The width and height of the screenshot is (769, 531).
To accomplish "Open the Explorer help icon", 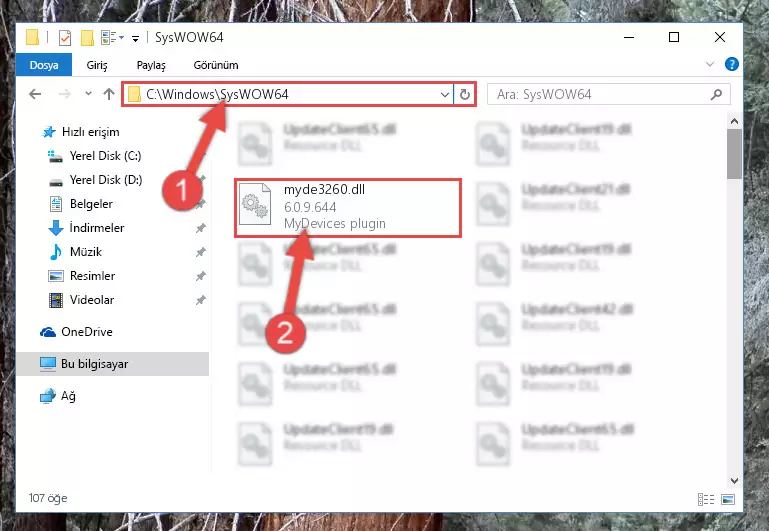I will pos(731,64).
